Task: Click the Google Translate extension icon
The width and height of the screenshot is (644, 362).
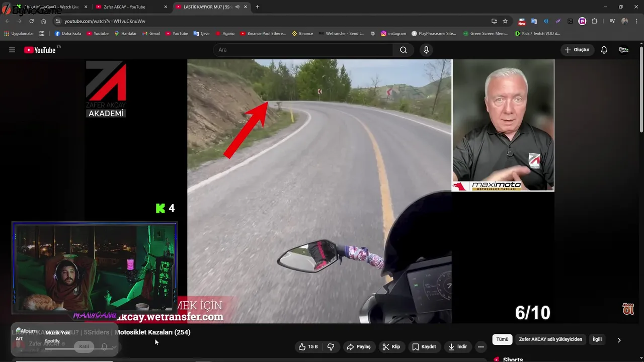Action: 534,21
